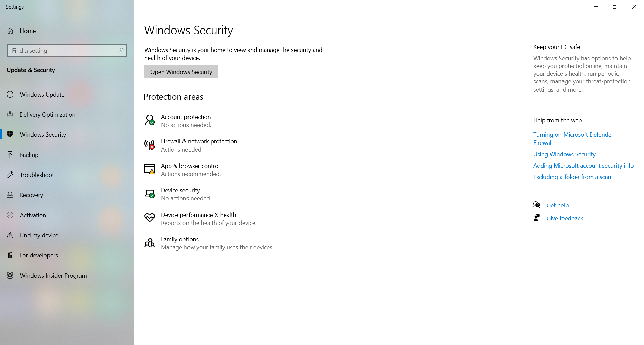The height and width of the screenshot is (345, 644).
Task: Click the Account protection person icon
Action: [x=150, y=120]
